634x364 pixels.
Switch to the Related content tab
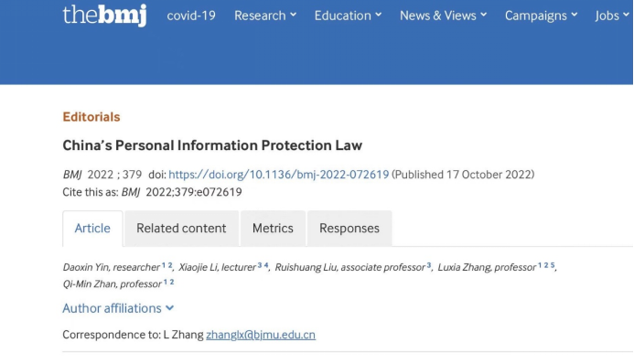point(181,229)
